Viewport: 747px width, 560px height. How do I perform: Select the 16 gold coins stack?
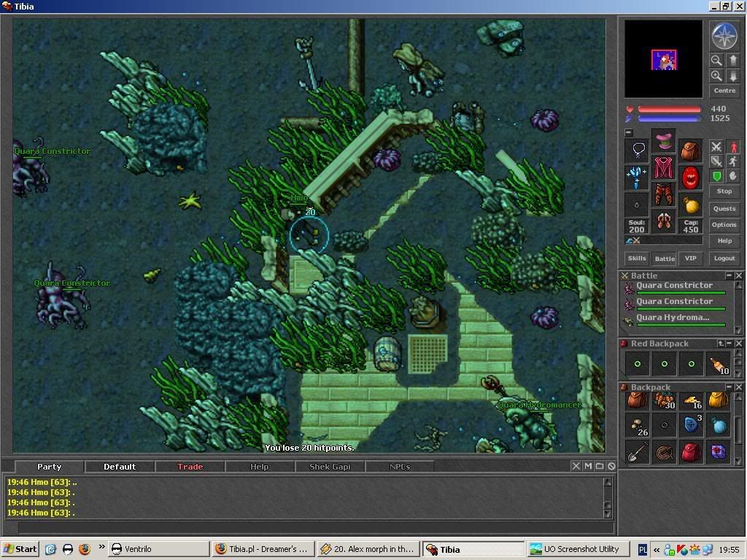[x=692, y=401]
